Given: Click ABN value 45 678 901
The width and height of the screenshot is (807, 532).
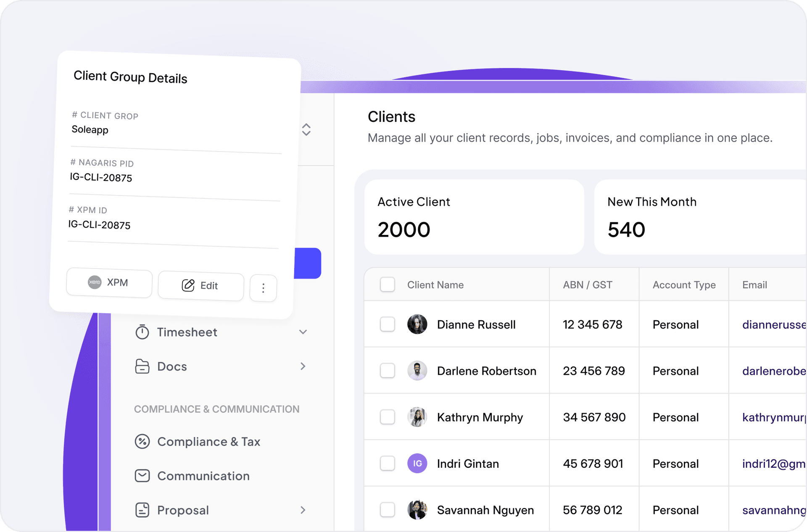Looking at the screenshot, I should 593,464.
